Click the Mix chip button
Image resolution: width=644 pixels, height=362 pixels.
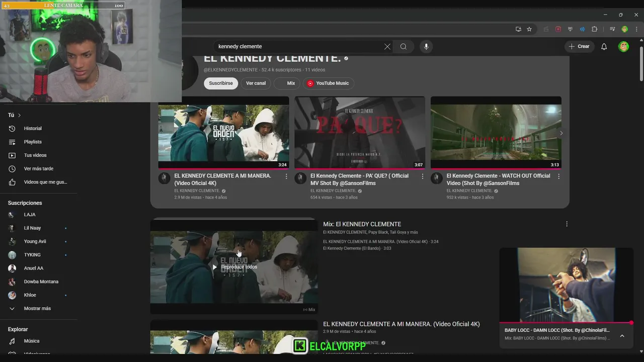(287, 83)
